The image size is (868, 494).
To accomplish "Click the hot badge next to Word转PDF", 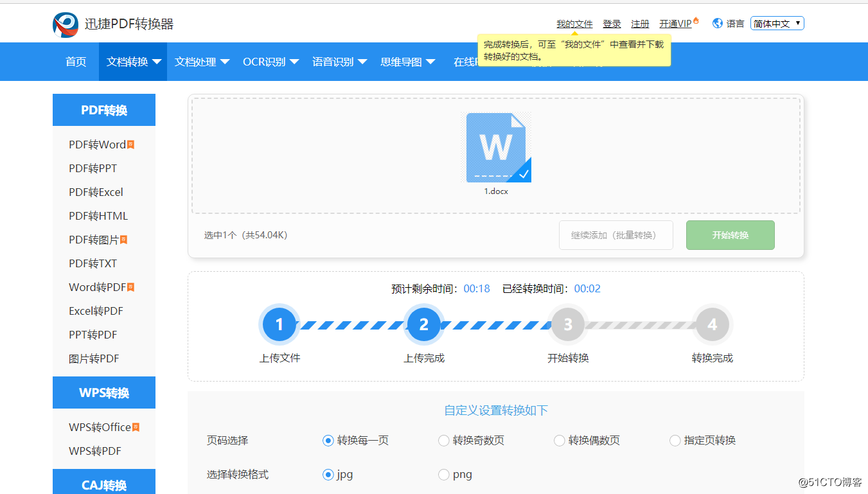I will point(130,287).
